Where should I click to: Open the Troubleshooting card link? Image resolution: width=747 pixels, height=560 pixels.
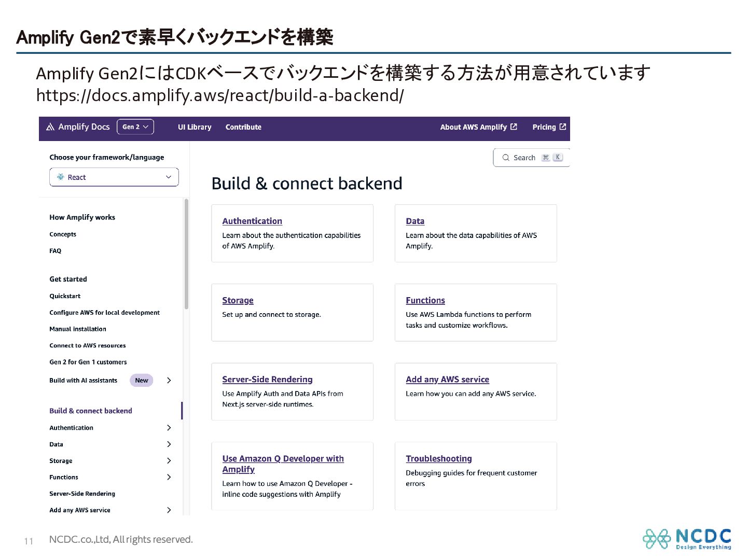click(x=439, y=459)
